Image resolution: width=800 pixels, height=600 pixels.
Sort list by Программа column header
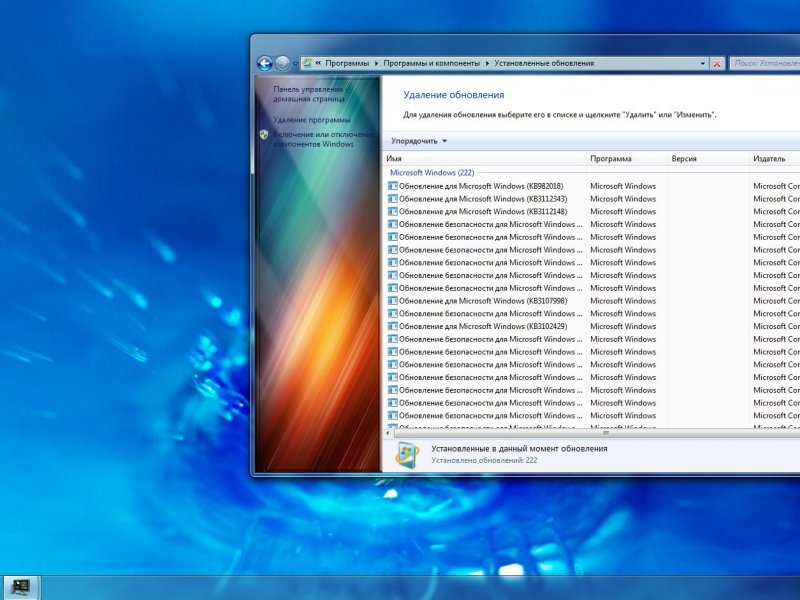626,159
